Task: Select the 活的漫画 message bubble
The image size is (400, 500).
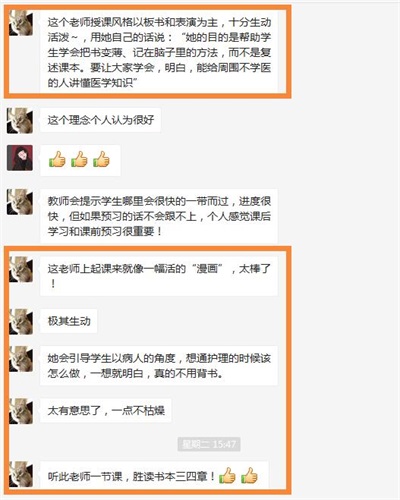Action: 159,276
